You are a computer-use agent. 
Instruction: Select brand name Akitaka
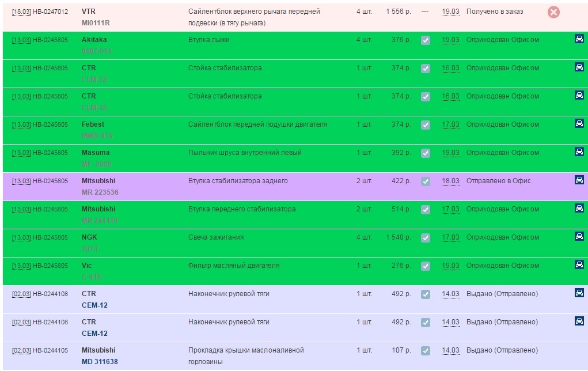point(94,39)
